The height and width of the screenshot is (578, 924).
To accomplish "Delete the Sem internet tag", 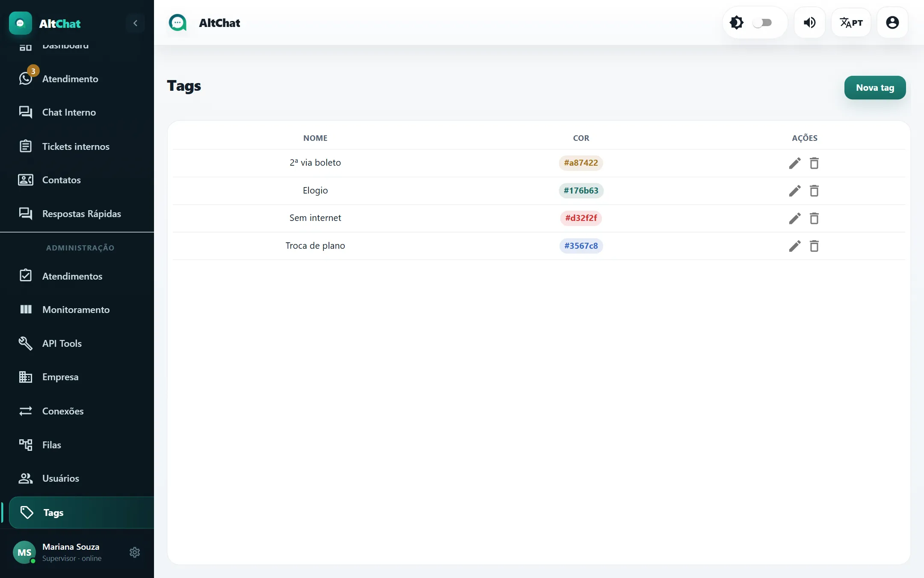I will (814, 218).
